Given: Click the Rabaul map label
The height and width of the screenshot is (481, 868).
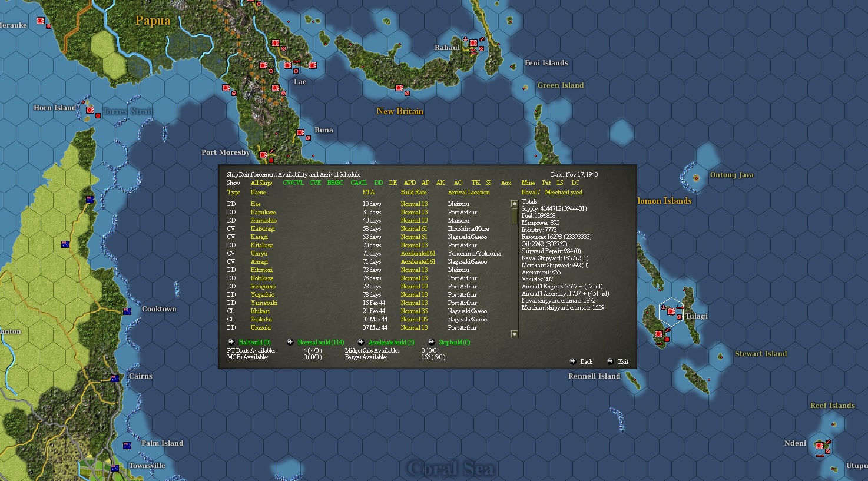Looking at the screenshot, I should point(447,48).
